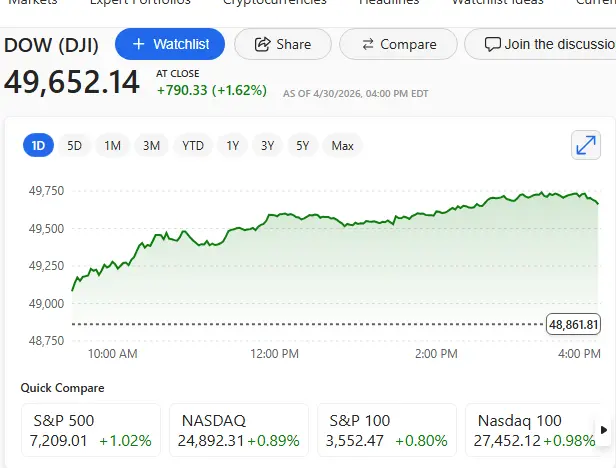Viewport: 616px width, 468px height.
Task: Select the 1M chart range
Action: click(112, 146)
